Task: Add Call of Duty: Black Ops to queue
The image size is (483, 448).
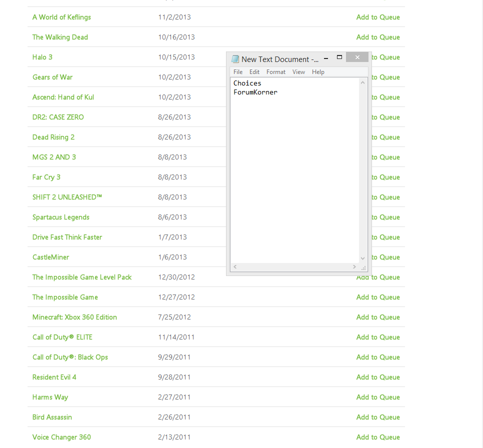Action: pyautogui.click(x=378, y=357)
